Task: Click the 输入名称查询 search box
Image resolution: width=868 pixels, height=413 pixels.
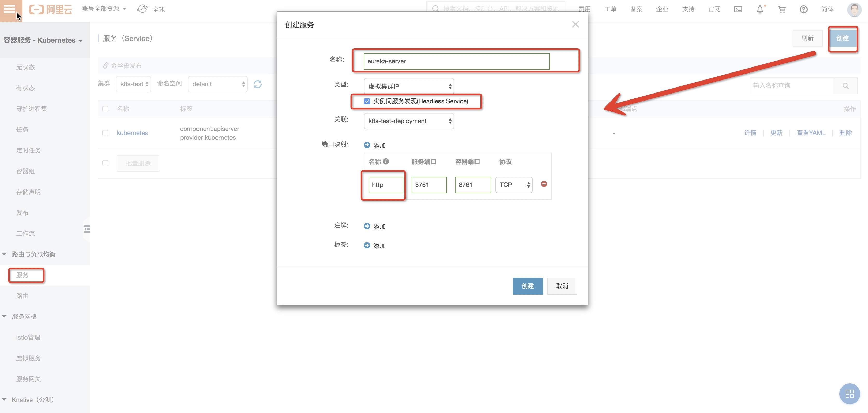Action: (792, 86)
